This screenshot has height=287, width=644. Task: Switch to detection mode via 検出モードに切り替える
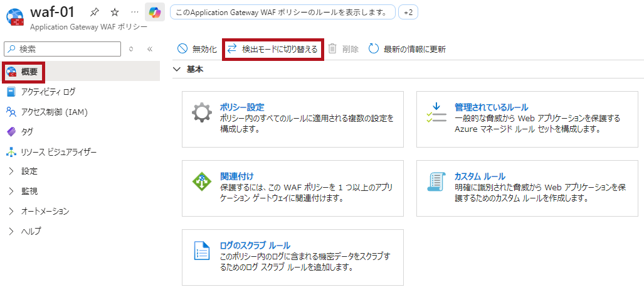click(x=273, y=49)
